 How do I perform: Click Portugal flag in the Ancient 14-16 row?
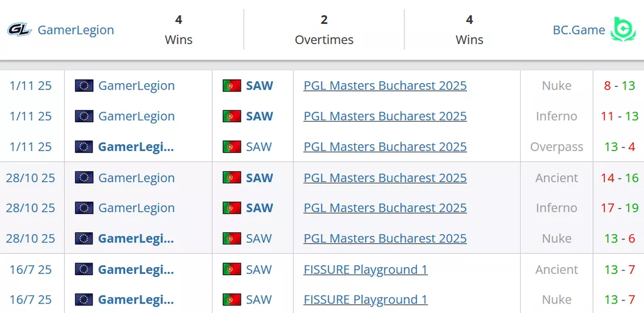point(232,178)
